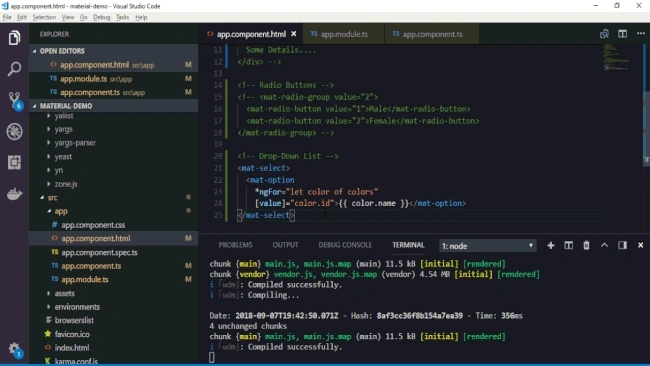Switch to the app.component.ts editor tab
This screenshot has height=366, width=650.
(x=432, y=34)
